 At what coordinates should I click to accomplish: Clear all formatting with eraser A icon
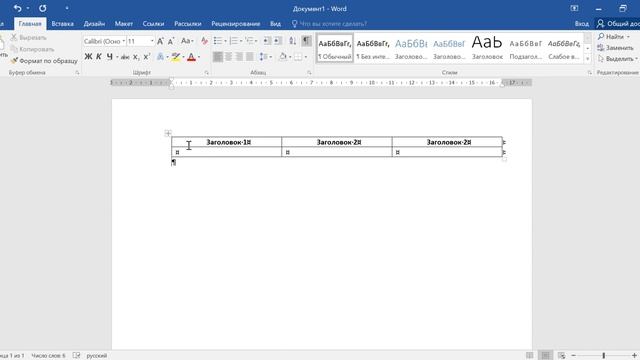(204, 41)
